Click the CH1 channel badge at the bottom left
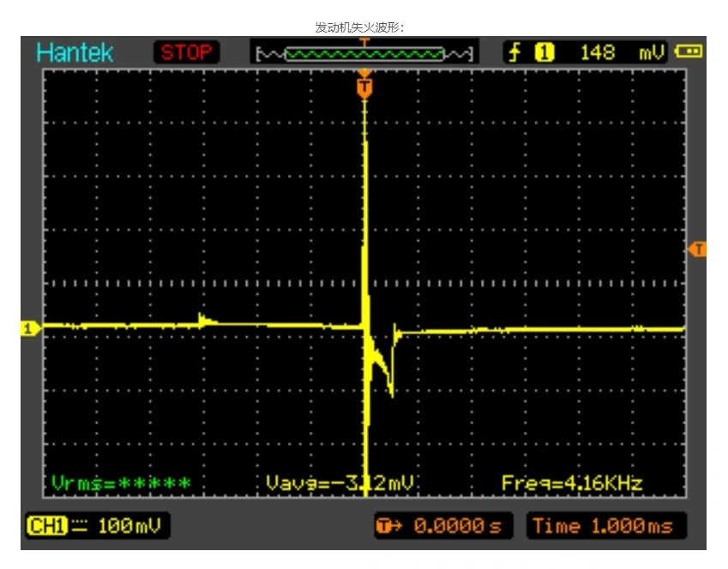This screenshot has height=569, width=728. pyautogui.click(x=46, y=525)
